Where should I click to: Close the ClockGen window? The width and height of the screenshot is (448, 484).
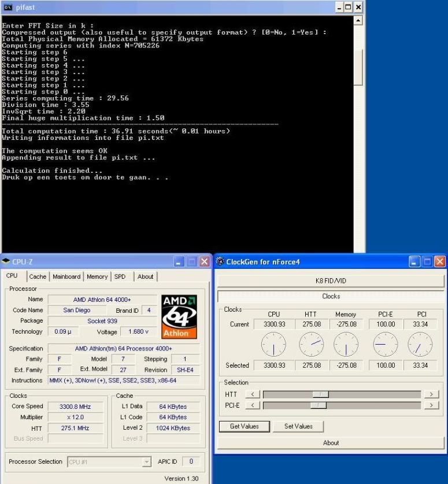(440, 262)
